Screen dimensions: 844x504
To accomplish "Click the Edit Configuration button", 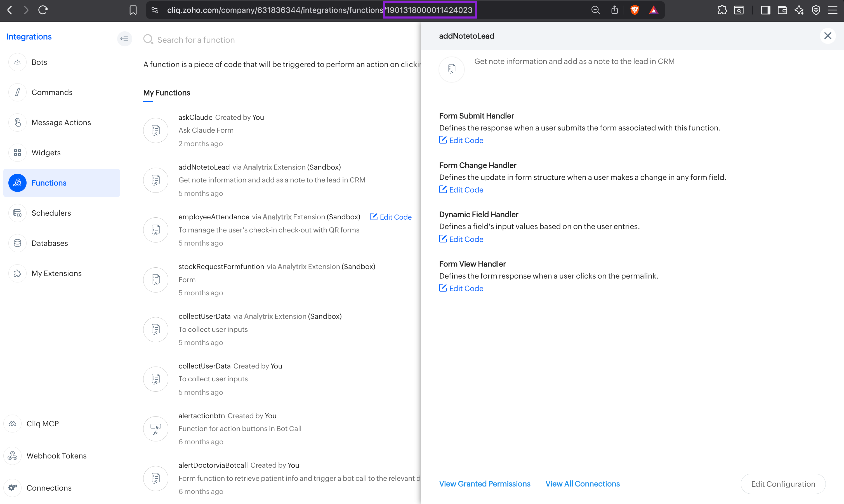I will (783, 484).
